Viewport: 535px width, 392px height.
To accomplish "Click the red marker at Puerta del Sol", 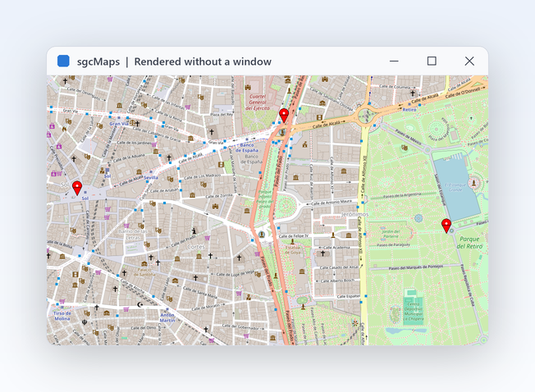I will click(77, 188).
